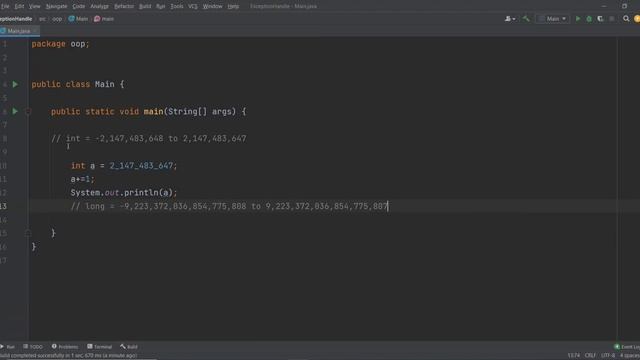Click 'public class Main {' declaration
The height and width of the screenshot is (360, 640).
[78, 84]
